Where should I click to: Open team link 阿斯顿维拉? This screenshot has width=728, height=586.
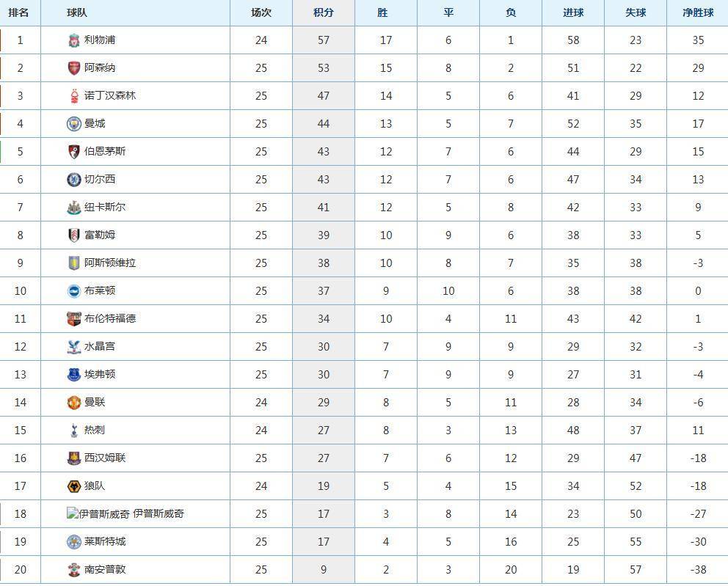pos(110,263)
